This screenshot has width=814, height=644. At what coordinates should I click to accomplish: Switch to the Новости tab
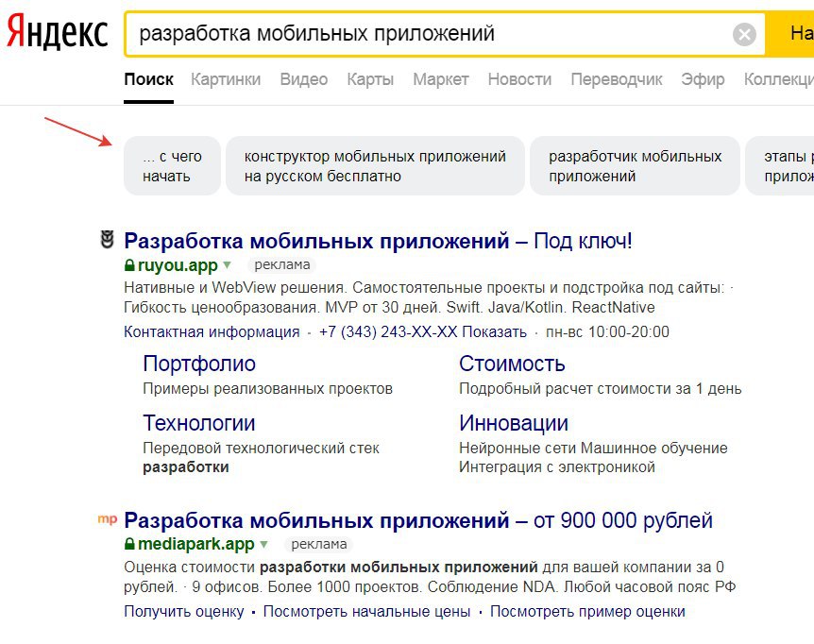(x=519, y=79)
